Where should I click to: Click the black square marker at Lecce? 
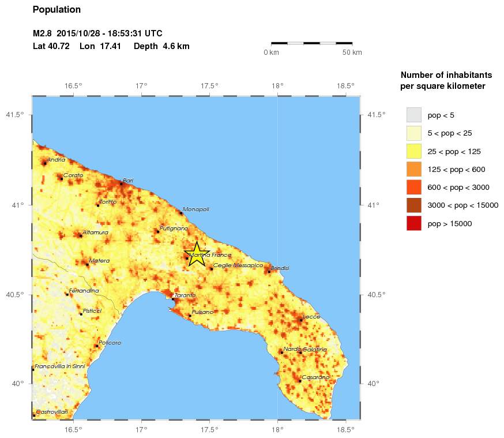(x=301, y=320)
